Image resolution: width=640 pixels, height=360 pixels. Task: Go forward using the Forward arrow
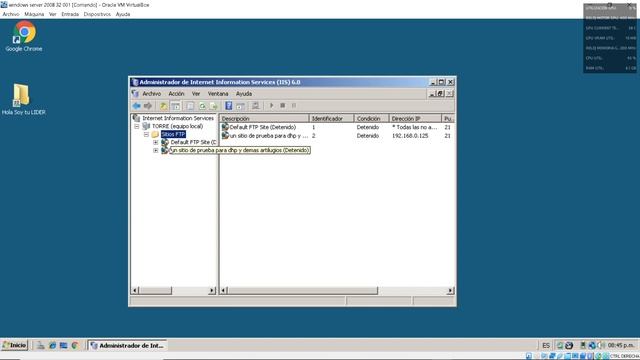(x=148, y=106)
